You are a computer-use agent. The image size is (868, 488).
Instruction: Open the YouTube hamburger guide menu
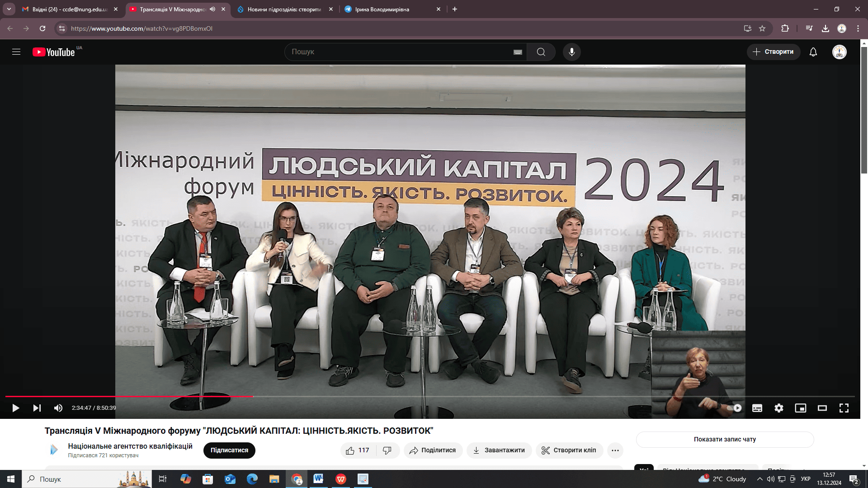pyautogui.click(x=16, y=52)
